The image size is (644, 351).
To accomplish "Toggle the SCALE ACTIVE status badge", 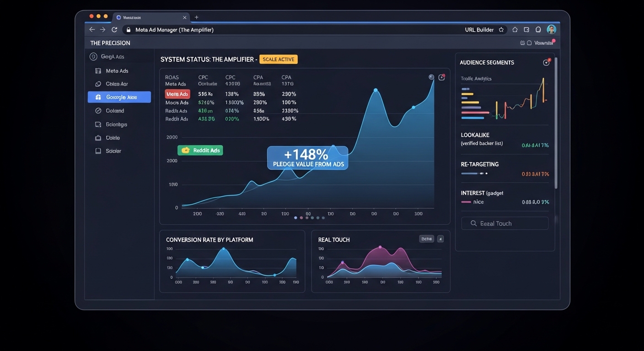I will 279,59.
